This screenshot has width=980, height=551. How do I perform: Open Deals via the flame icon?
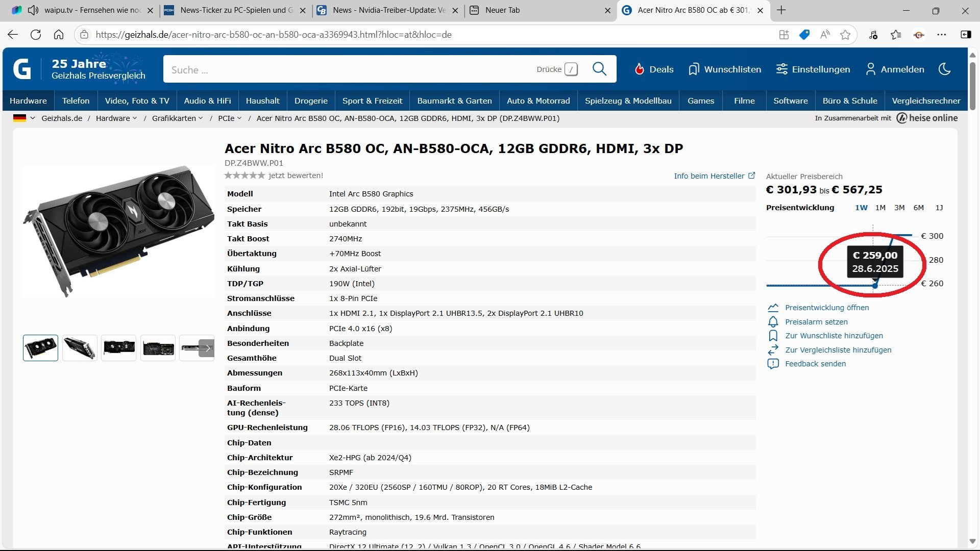639,69
